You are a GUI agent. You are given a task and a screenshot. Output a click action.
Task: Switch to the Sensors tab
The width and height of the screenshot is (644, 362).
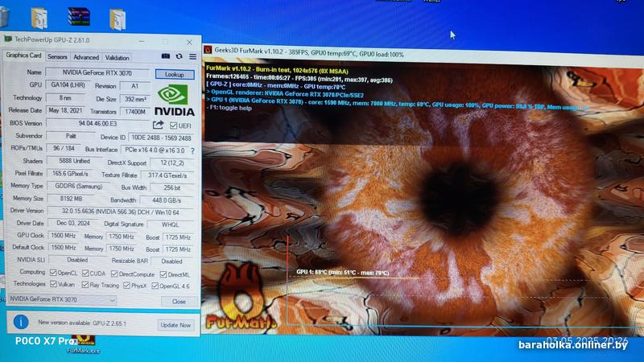coord(57,57)
